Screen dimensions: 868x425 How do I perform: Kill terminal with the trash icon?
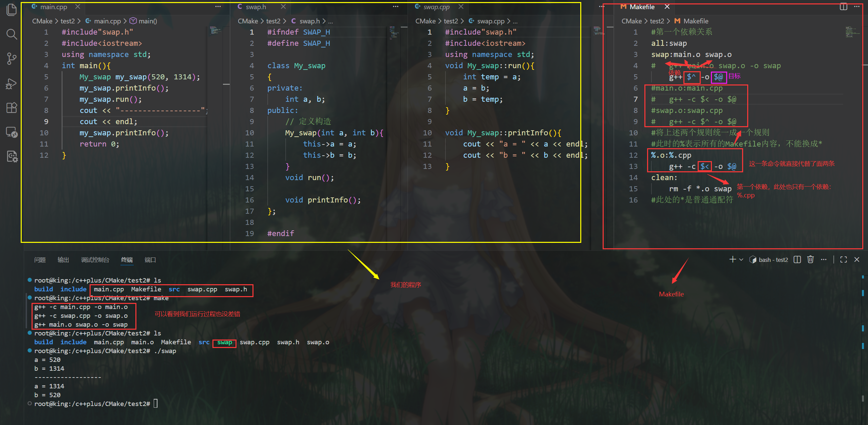pos(810,259)
